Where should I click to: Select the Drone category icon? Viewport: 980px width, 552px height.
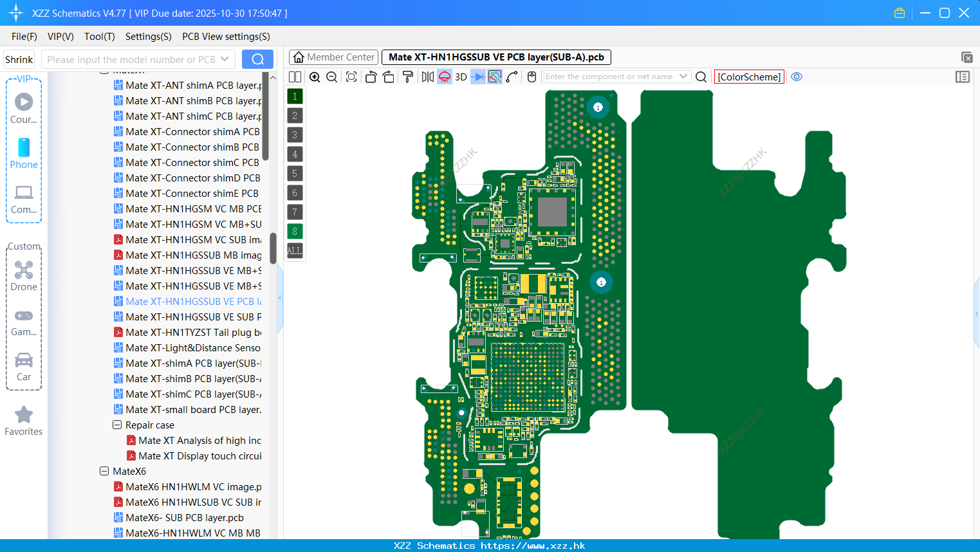point(24,276)
